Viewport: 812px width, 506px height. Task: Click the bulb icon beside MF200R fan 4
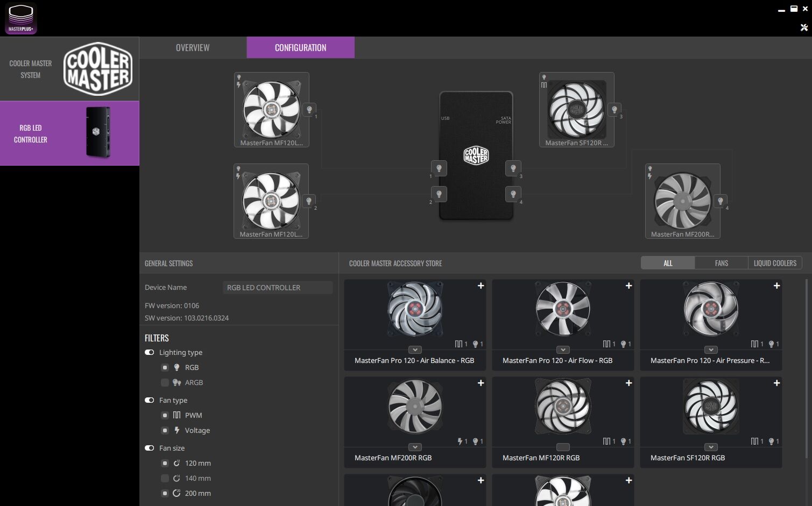coord(721,201)
